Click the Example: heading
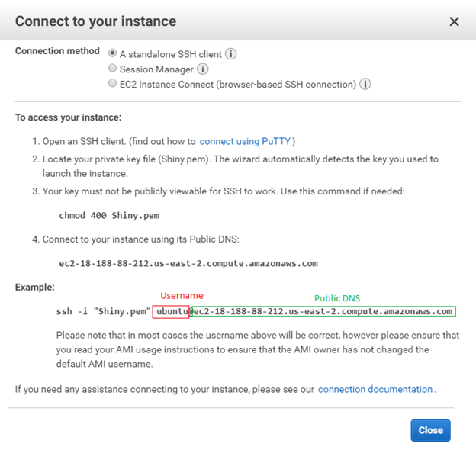Image resolution: width=476 pixels, height=450 pixels. pyautogui.click(x=35, y=287)
